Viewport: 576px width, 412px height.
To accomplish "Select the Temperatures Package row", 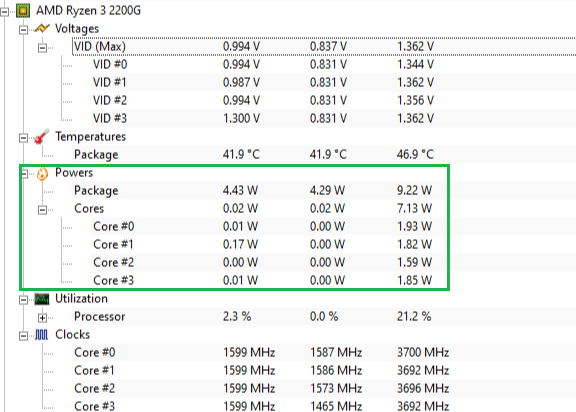I will tap(324, 155).
